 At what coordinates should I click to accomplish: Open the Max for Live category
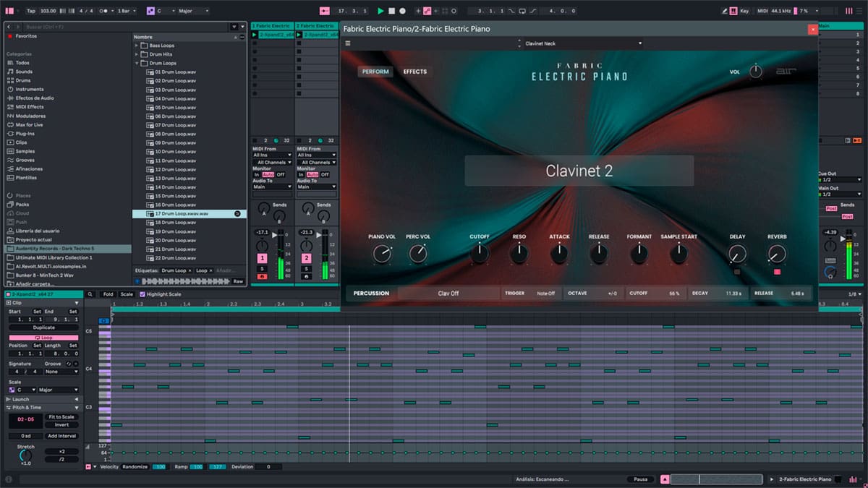29,124
